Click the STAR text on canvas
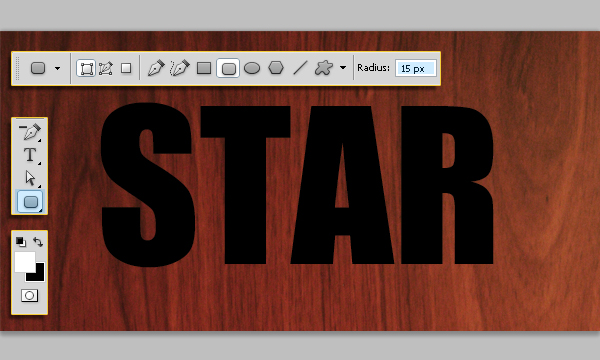The height and width of the screenshot is (360, 600). 297,184
